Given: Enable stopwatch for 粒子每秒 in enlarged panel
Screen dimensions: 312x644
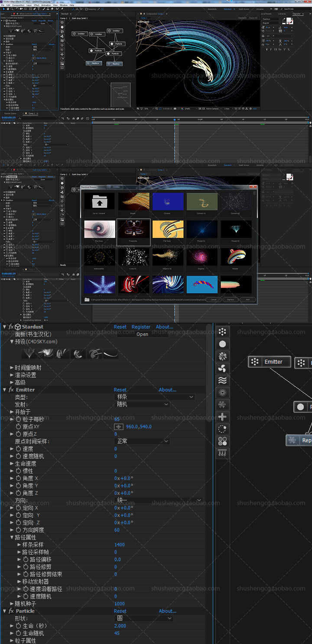Looking at the screenshot, I should coord(18,419).
